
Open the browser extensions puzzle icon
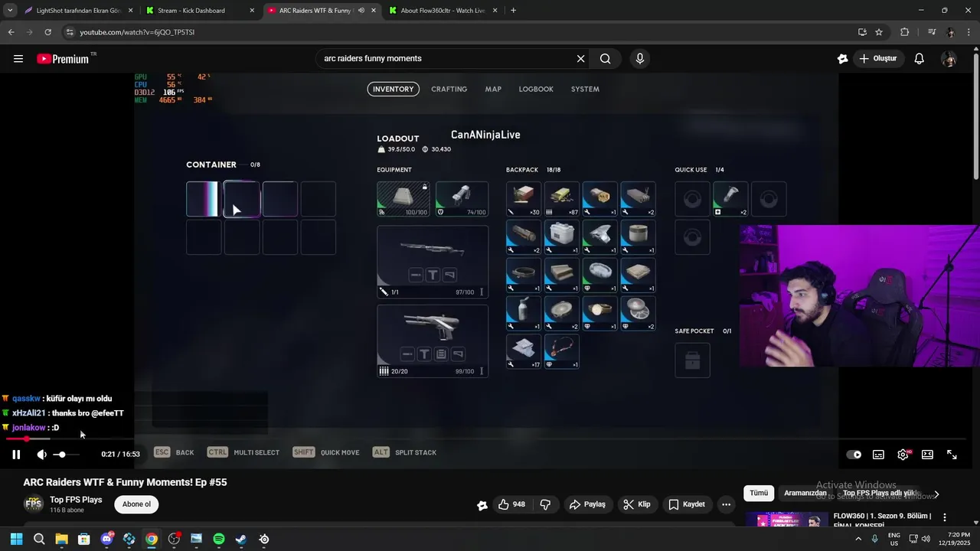point(905,32)
